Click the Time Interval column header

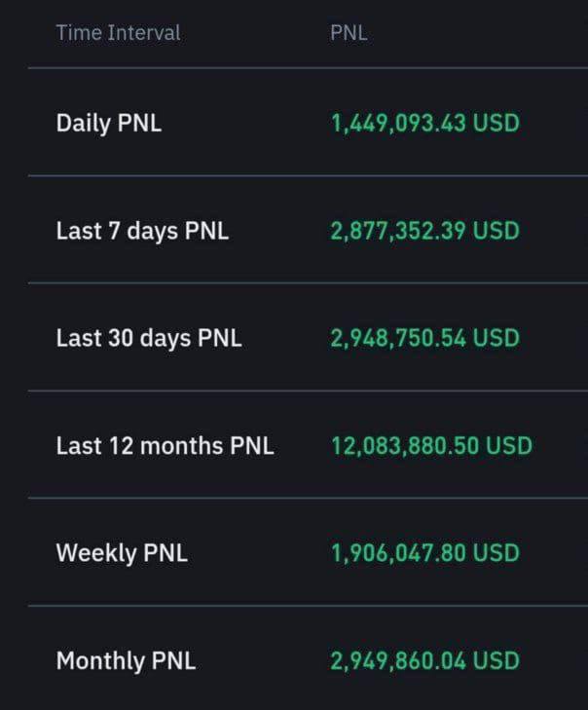[x=118, y=33]
